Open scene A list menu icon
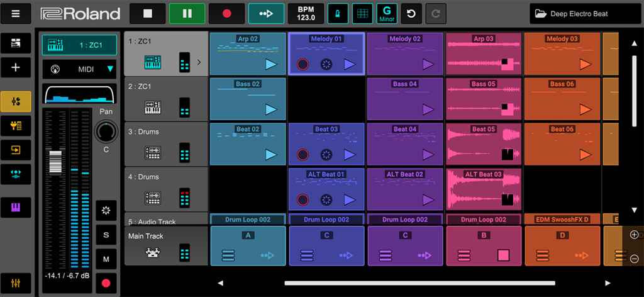This screenshot has height=297, width=644. coord(228,255)
